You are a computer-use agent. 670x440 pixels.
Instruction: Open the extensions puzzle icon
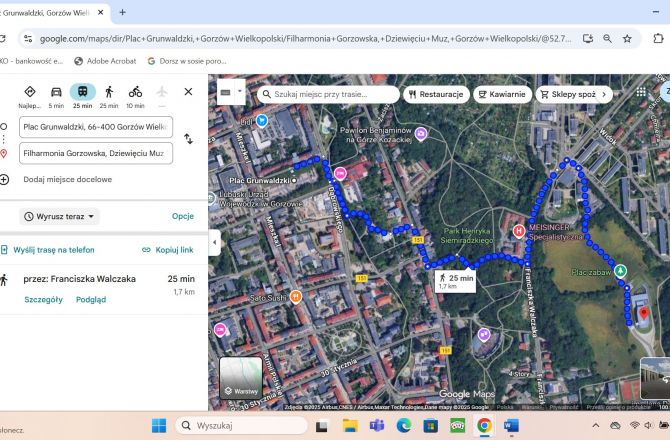[658, 39]
